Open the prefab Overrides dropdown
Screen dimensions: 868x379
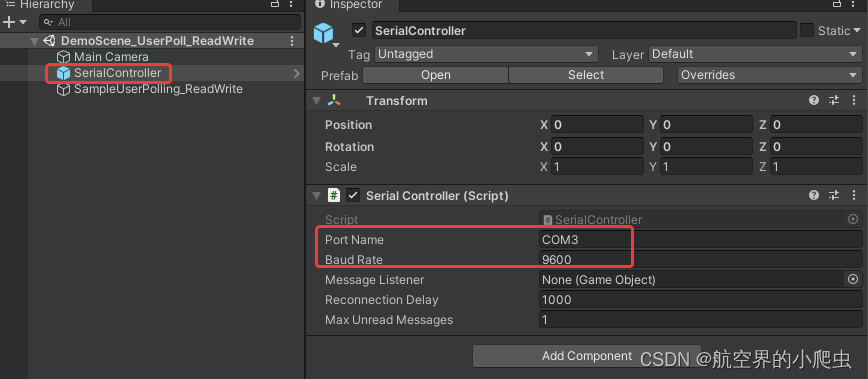pyautogui.click(x=769, y=75)
